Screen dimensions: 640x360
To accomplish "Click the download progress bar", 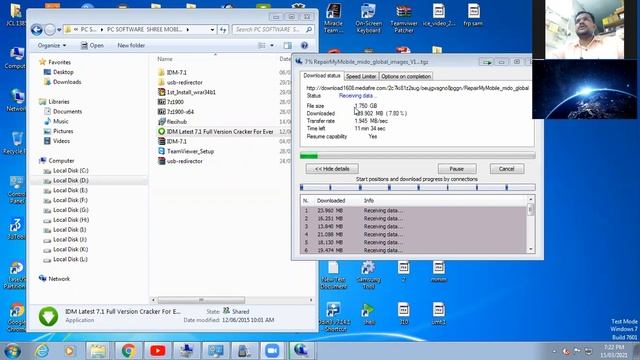I will tap(418, 156).
